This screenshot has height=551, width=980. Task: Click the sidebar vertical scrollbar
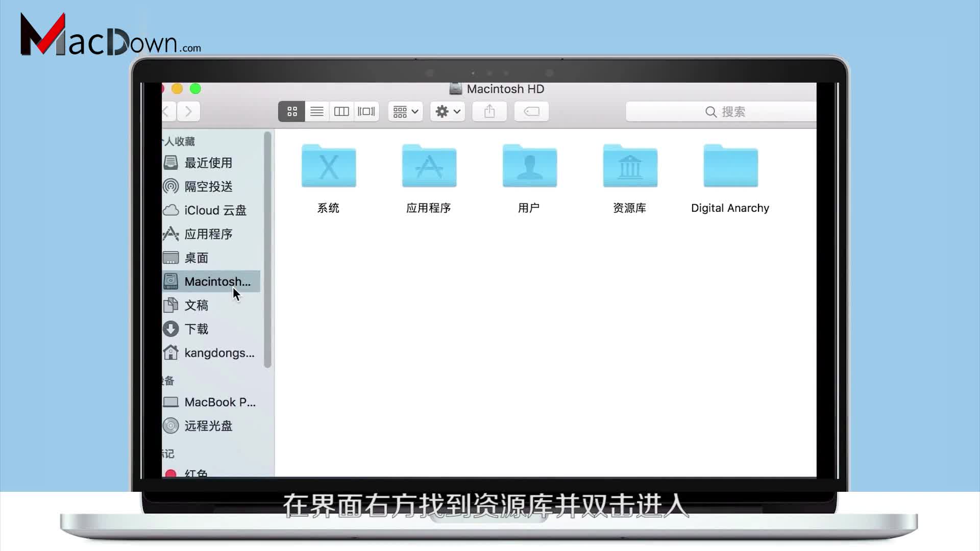click(x=267, y=250)
